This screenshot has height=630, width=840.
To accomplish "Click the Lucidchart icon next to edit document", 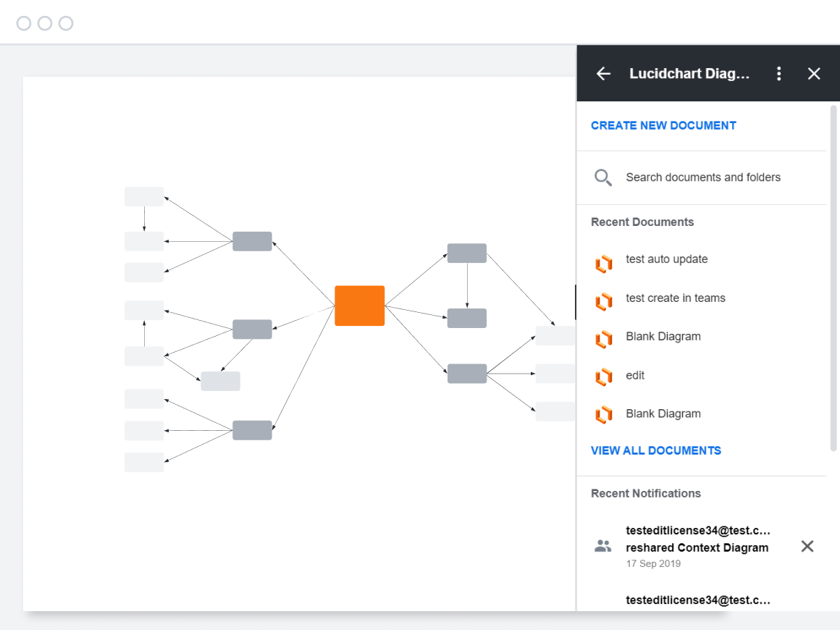I will coord(604,377).
